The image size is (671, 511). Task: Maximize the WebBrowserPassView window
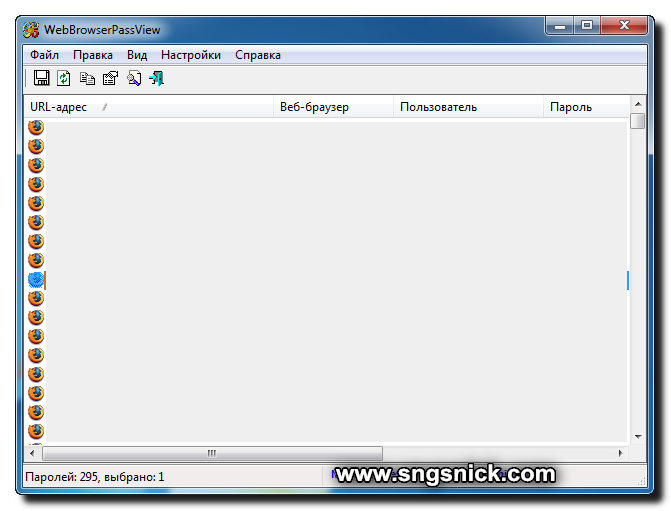click(587, 26)
